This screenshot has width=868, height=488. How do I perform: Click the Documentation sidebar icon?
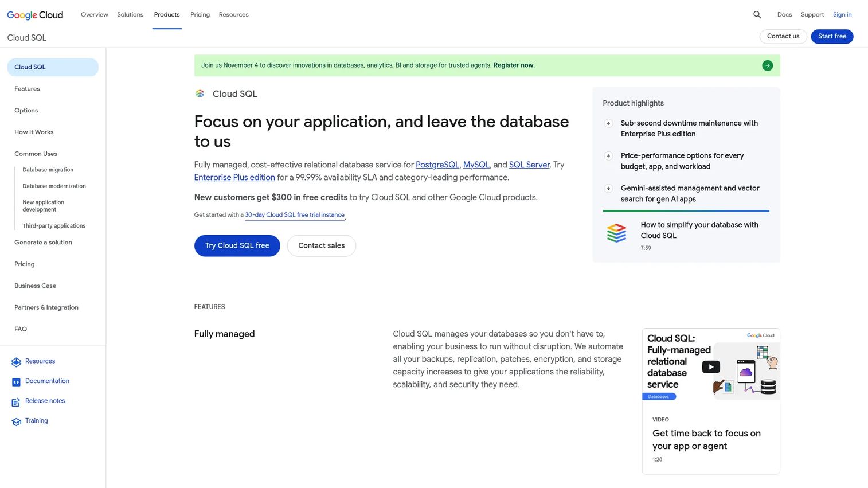pyautogui.click(x=16, y=382)
